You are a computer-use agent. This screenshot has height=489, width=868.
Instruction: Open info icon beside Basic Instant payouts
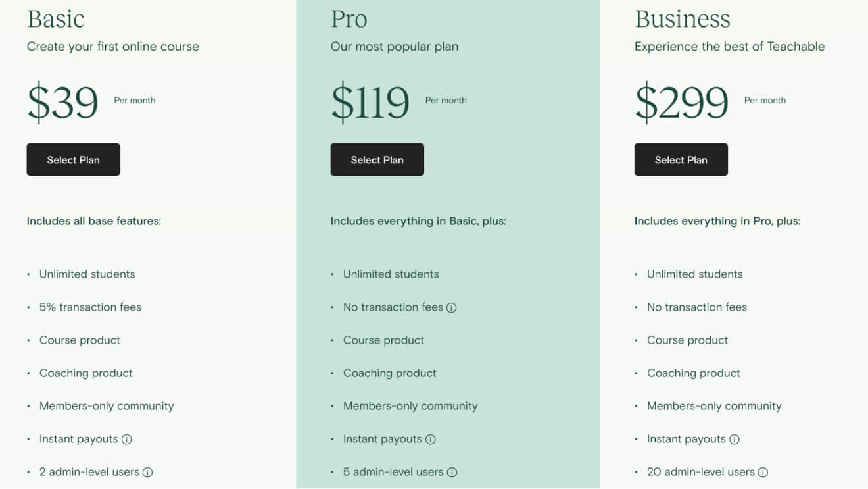pyautogui.click(x=127, y=439)
